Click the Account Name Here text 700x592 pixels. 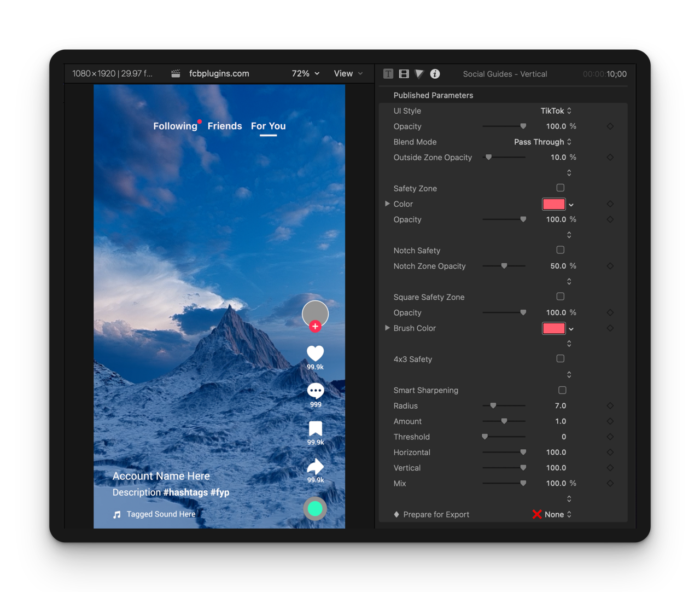click(161, 476)
